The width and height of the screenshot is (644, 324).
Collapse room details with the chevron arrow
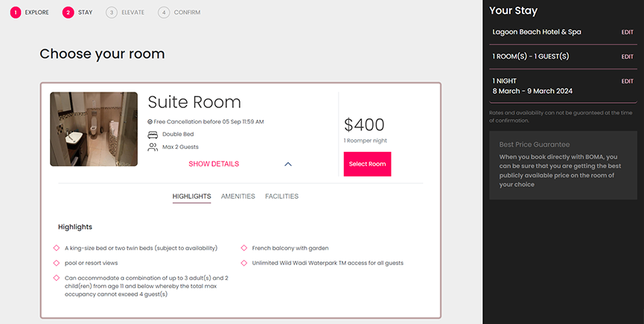pos(288,164)
